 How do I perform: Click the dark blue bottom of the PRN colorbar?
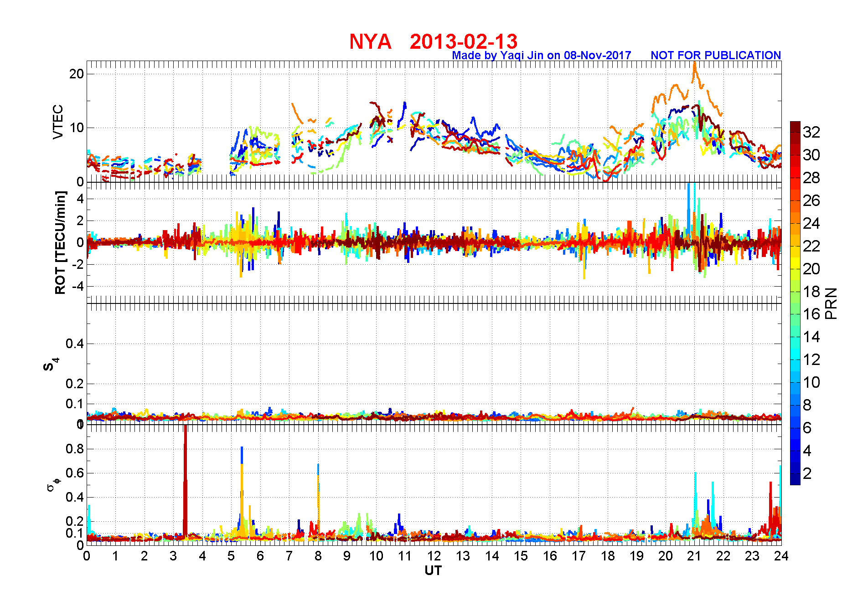795,479
